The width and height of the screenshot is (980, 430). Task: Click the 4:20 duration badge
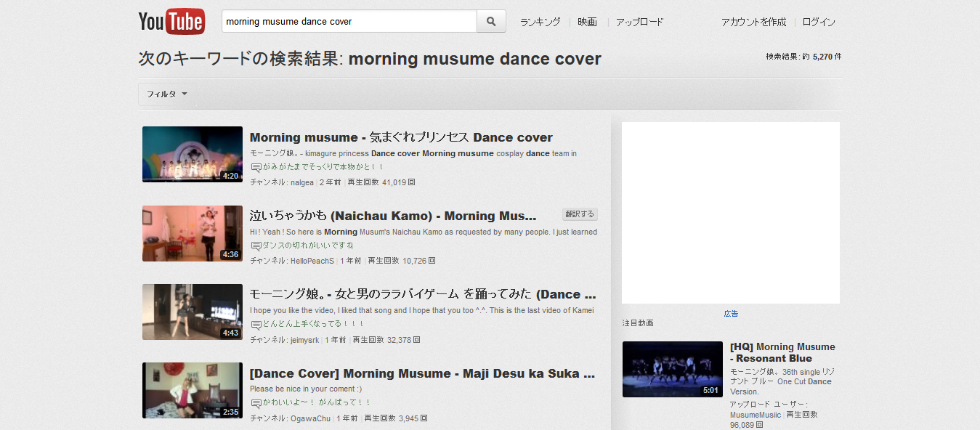[x=231, y=176]
